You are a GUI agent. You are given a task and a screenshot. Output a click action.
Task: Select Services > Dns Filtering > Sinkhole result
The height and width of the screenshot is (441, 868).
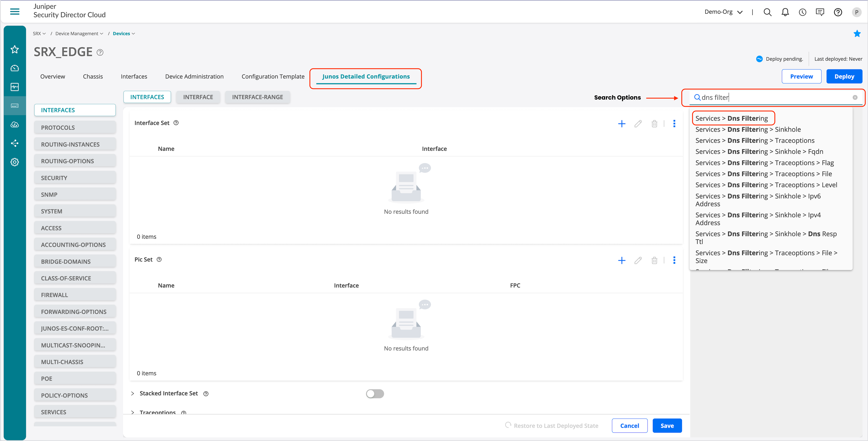(x=748, y=129)
